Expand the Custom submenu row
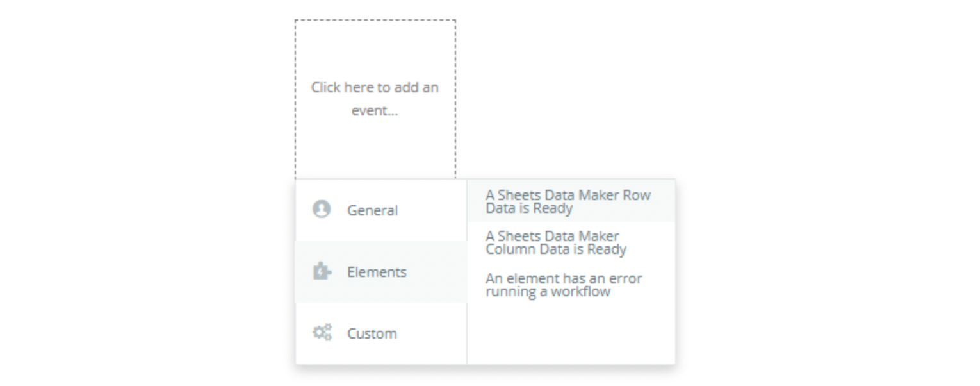980x386 pixels. pyautogui.click(x=381, y=333)
